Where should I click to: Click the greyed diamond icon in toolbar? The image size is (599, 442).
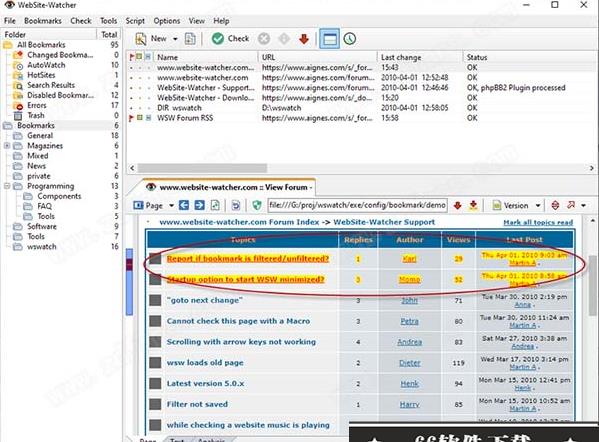(284, 39)
